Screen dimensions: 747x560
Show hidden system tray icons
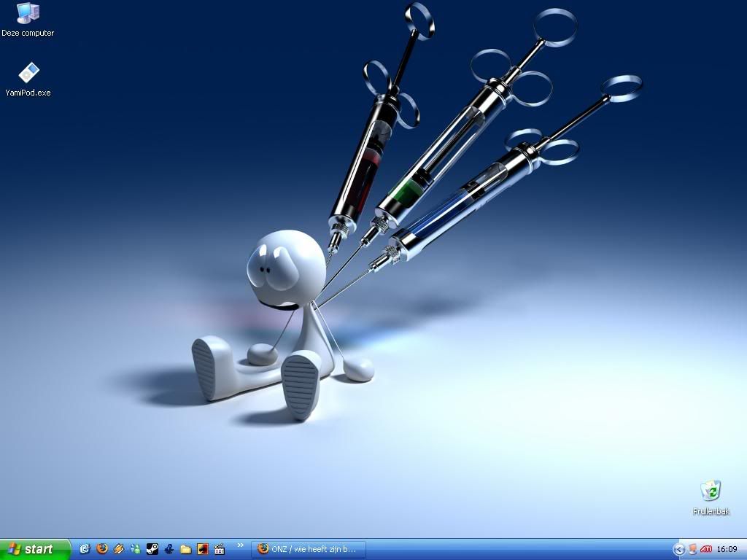pos(678,550)
